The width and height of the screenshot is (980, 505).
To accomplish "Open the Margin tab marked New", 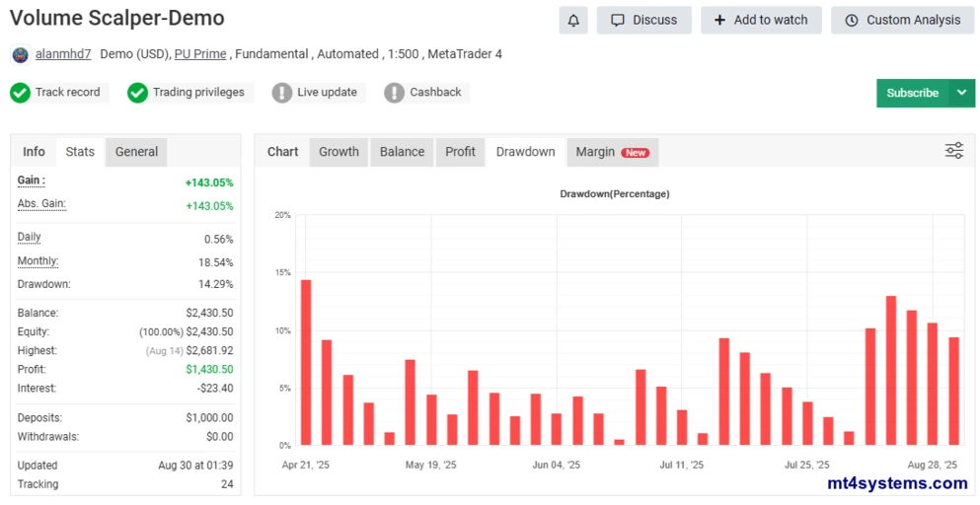I will (x=613, y=152).
